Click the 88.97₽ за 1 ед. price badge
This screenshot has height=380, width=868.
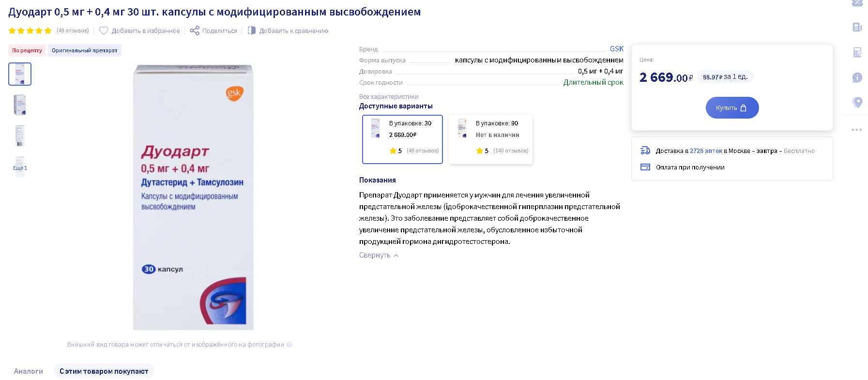[725, 76]
